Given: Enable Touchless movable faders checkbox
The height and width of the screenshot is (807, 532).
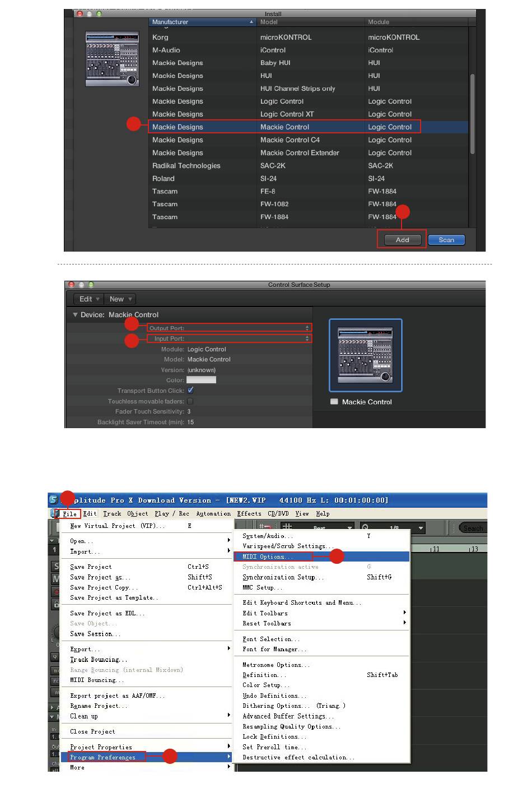Looking at the screenshot, I should point(190,401).
